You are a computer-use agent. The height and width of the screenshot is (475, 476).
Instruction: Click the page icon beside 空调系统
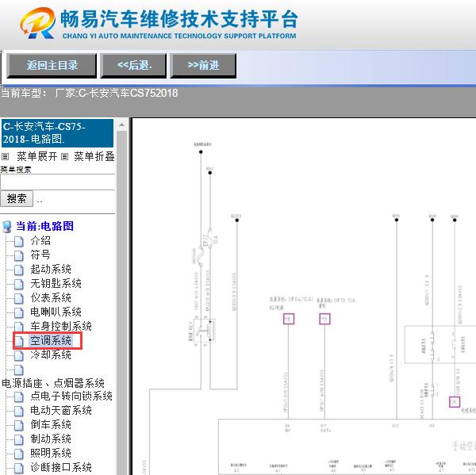pyautogui.click(x=19, y=342)
